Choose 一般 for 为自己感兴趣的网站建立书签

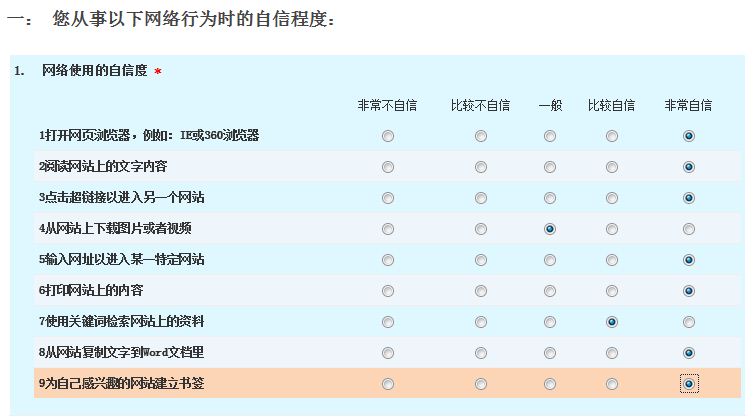pyautogui.click(x=550, y=384)
